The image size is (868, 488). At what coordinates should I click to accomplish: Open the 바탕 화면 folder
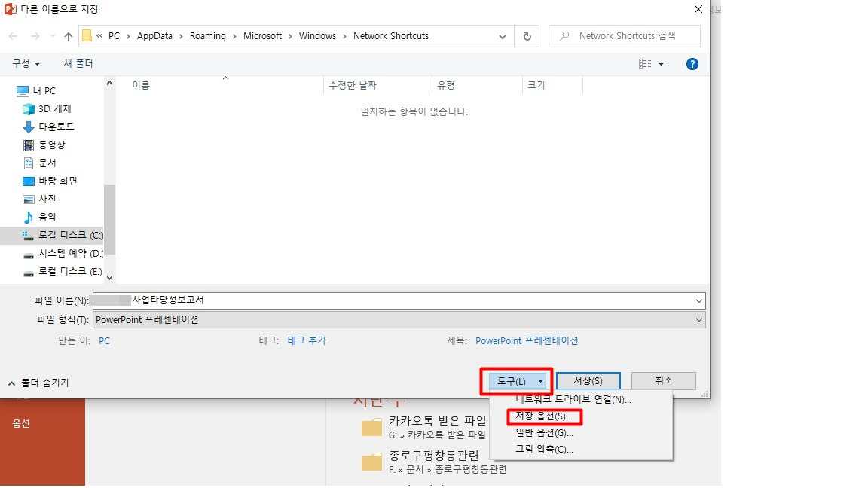(50, 181)
